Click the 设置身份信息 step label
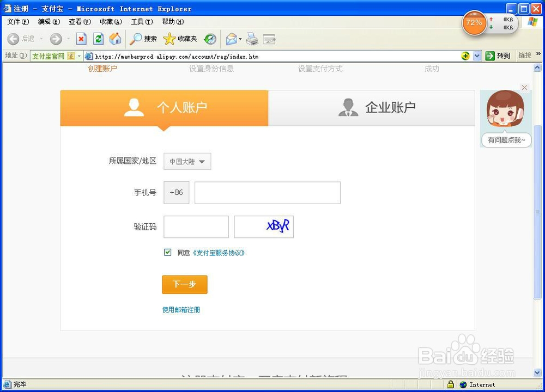Image resolution: width=545 pixels, height=392 pixels. click(211, 69)
